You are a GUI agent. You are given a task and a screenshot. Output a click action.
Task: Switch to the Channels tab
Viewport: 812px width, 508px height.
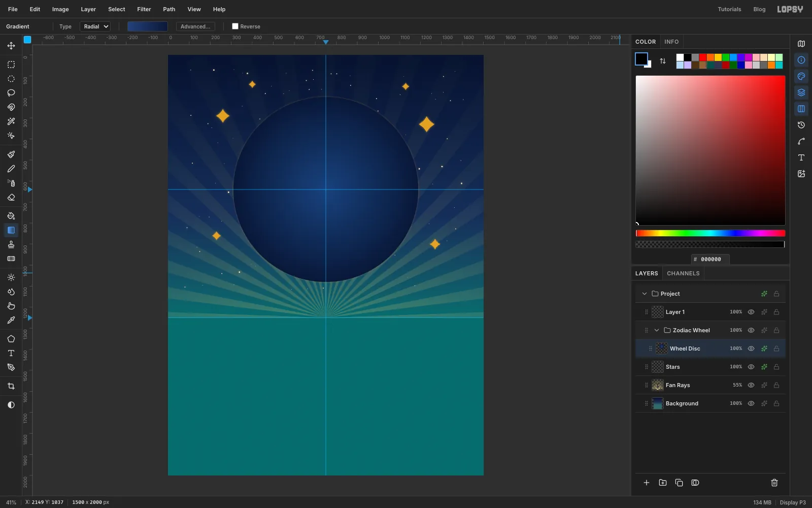(683, 273)
